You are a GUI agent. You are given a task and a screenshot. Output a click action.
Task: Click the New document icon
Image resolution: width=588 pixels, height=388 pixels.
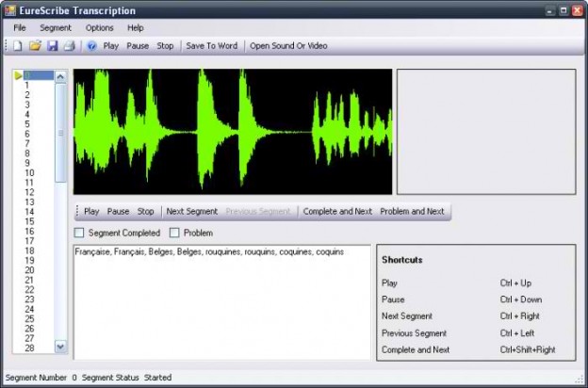(18, 46)
